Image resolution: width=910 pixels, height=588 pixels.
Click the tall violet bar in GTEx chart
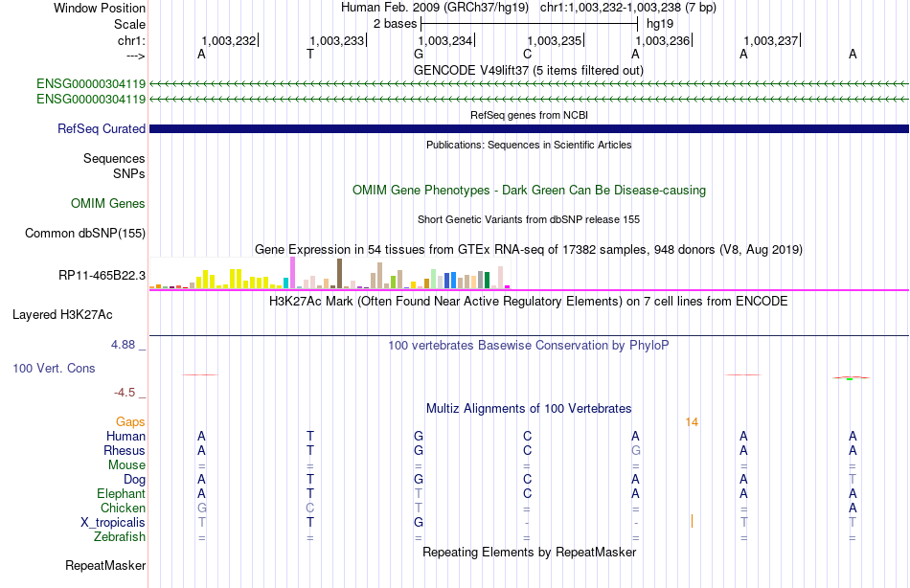point(292,273)
